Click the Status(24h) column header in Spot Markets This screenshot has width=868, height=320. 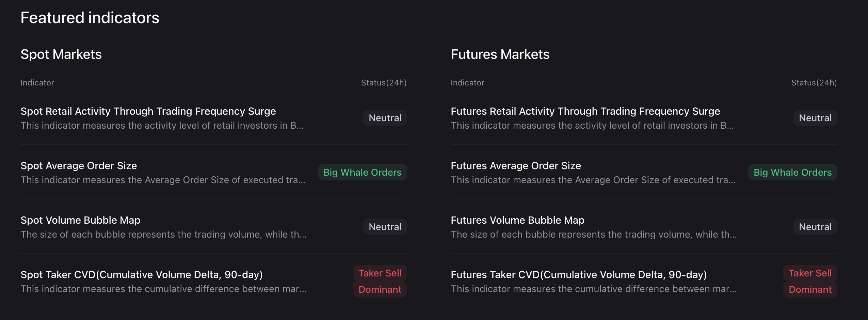(383, 82)
